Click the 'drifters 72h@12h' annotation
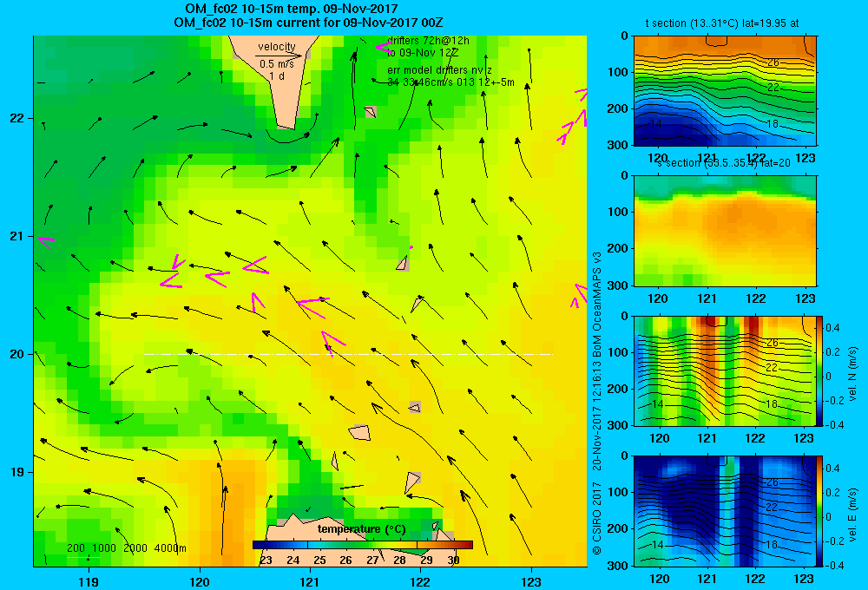Viewport: 868px width, 590px height. tap(429, 41)
